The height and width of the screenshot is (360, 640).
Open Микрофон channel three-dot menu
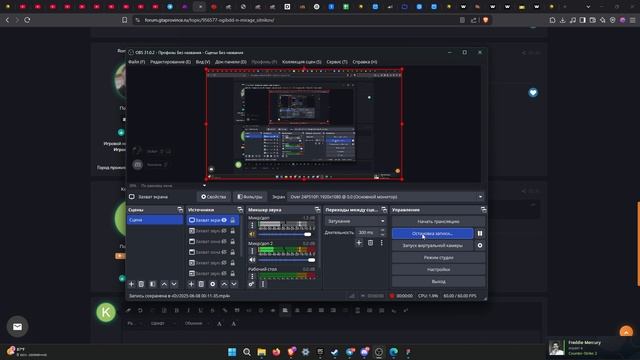252,225
